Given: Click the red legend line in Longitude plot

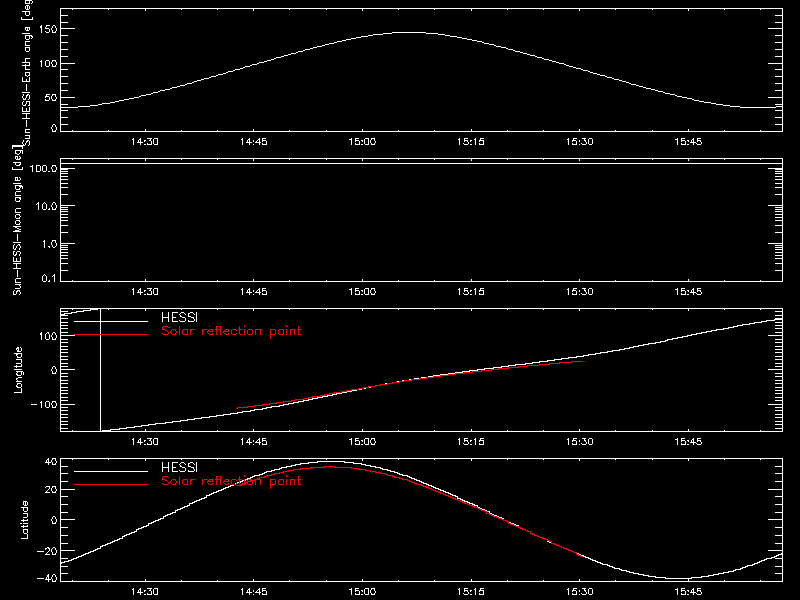Looking at the screenshot, I should (x=111, y=335).
